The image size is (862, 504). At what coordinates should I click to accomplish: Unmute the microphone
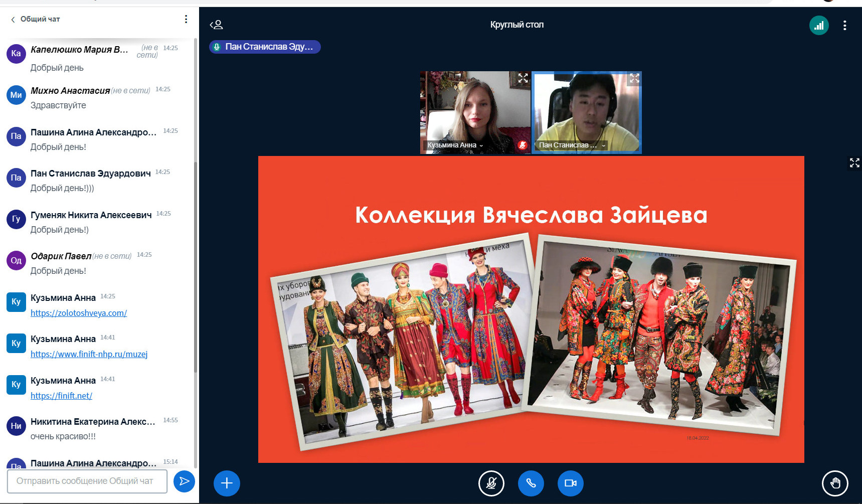point(491,483)
